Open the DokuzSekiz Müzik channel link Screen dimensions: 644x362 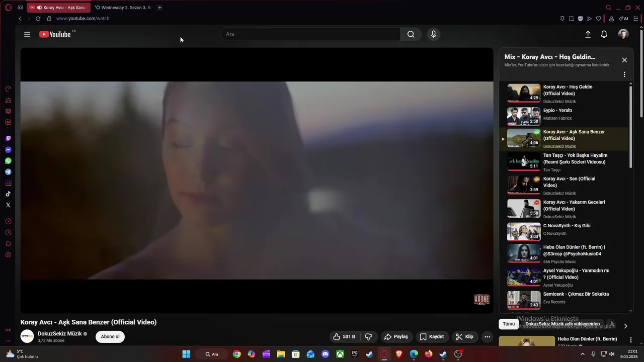(59, 334)
